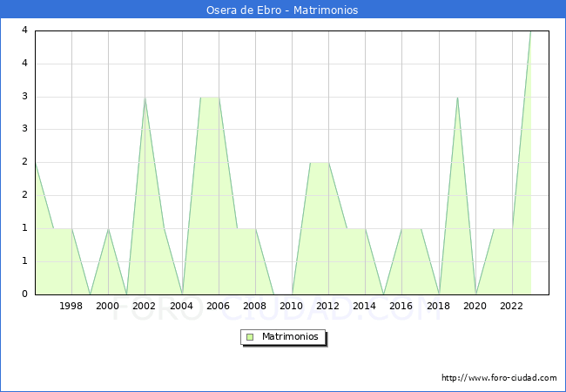Select the 2010 x-axis year label
Screen dimensions: 566x392
[292, 306]
